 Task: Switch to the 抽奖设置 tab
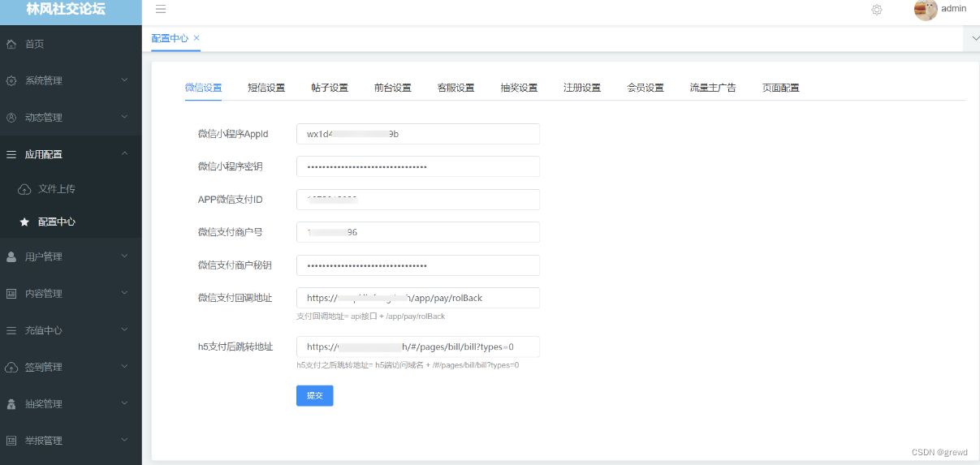click(519, 88)
